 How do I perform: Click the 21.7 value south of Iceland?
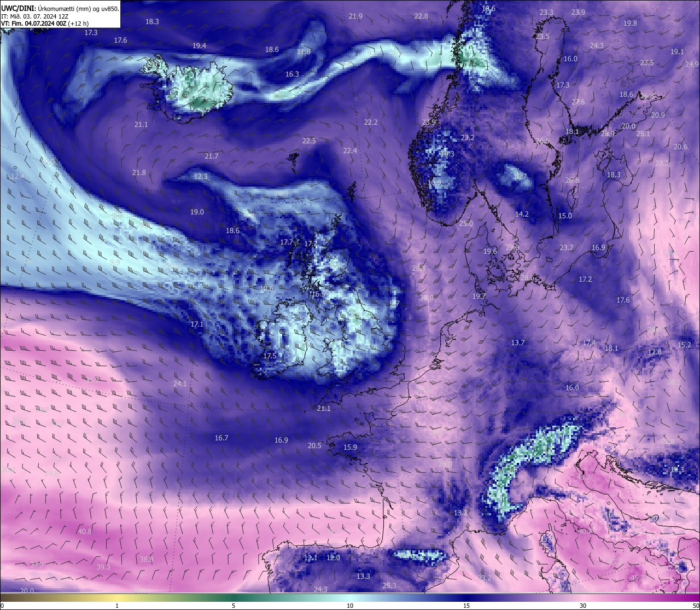[212, 156]
